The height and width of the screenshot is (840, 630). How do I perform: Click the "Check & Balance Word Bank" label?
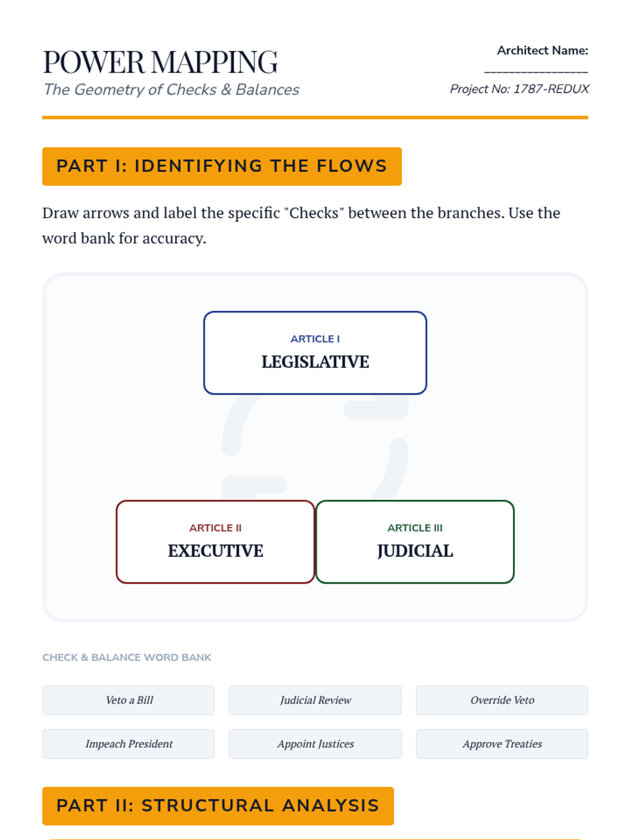point(127,657)
